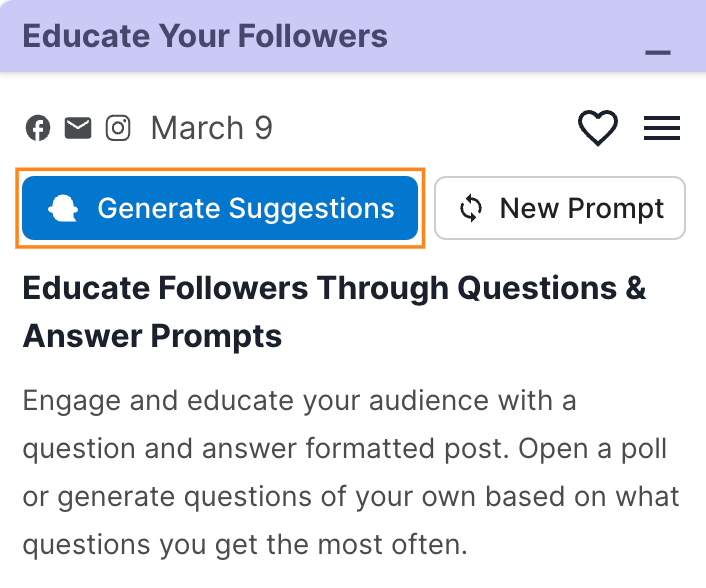Click the description paragraph text
The width and height of the screenshot is (706, 588).
(x=350, y=473)
